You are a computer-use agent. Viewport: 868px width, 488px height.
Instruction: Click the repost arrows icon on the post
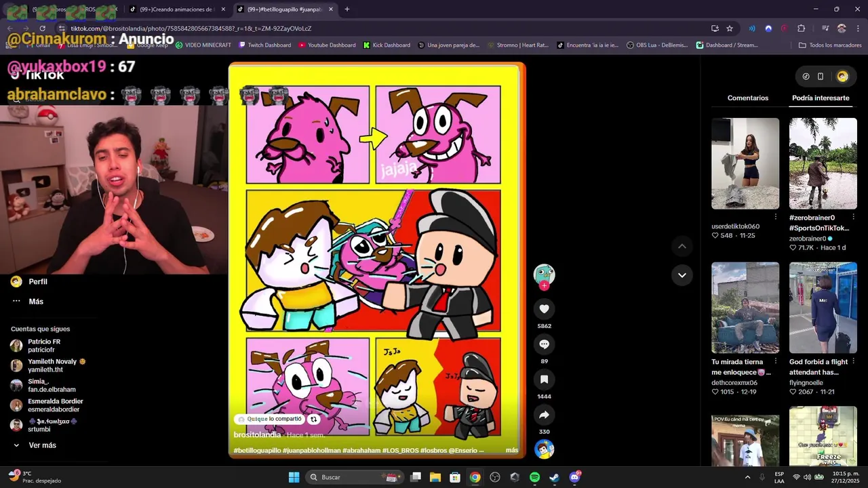point(313,420)
